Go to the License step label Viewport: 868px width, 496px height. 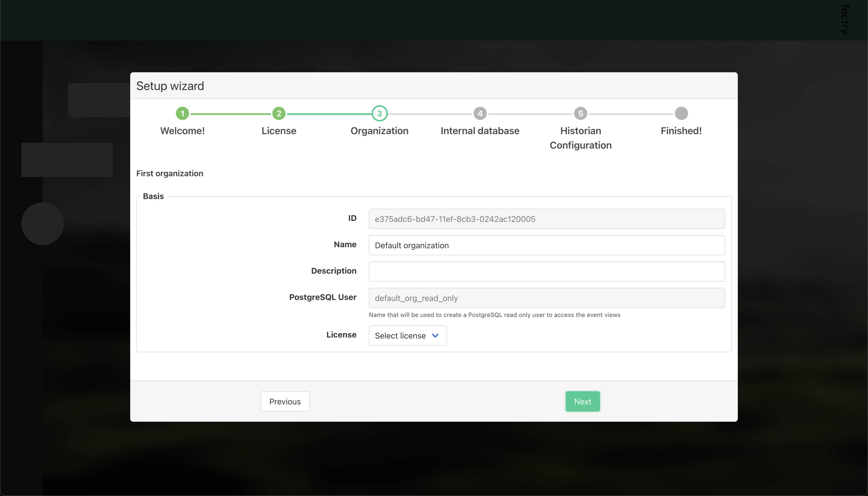click(x=279, y=131)
